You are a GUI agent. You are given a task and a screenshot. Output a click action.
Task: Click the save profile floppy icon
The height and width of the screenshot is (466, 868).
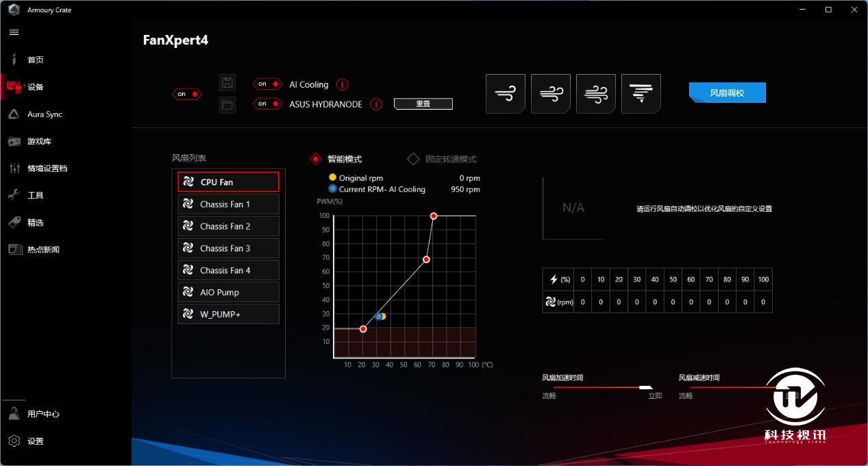[227, 83]
